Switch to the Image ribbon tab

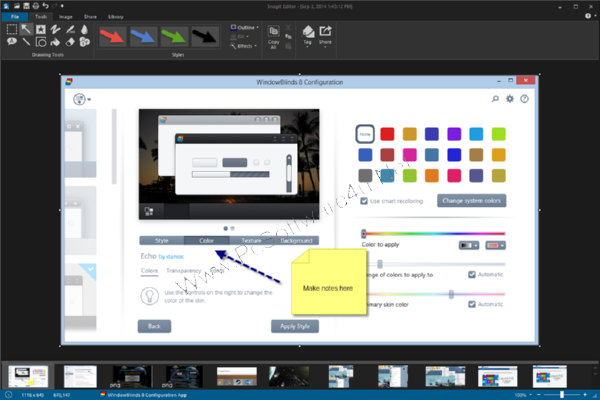65,17
